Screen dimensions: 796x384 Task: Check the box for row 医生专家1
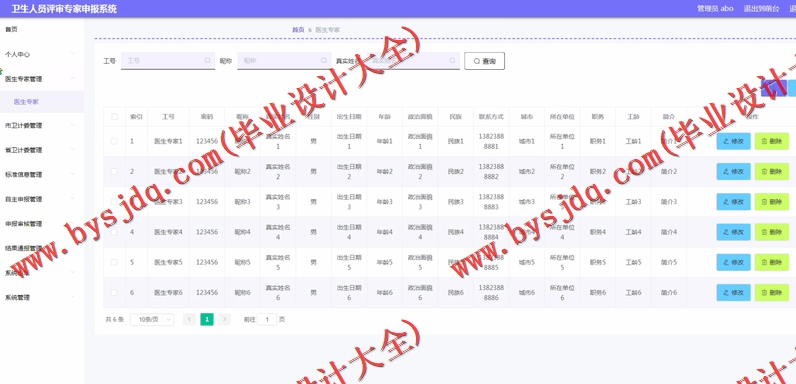tap(114, 141)
